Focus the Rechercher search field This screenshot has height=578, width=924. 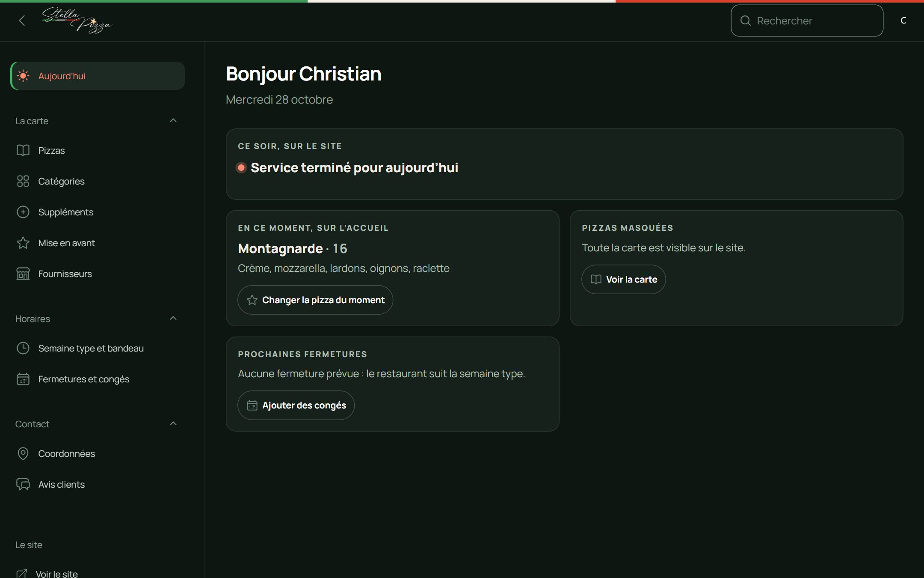pos(807,21)
